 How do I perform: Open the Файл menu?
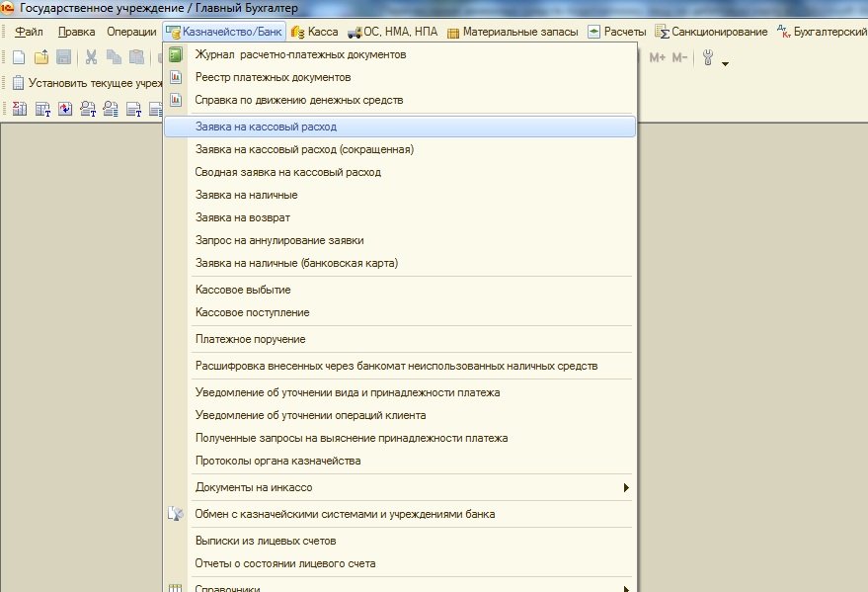coord(29,32)
